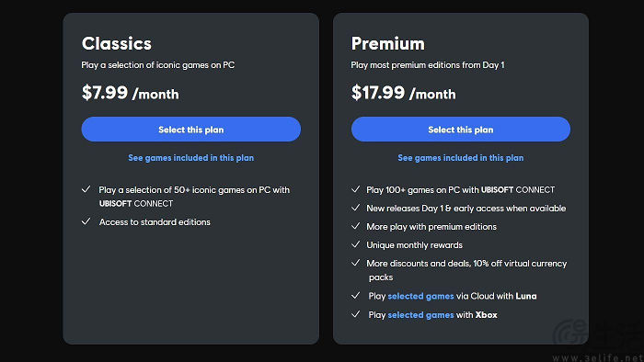Open games included in Premium plan
The width and height of the screenshot is (644, 362).
(x=460, y=158)
